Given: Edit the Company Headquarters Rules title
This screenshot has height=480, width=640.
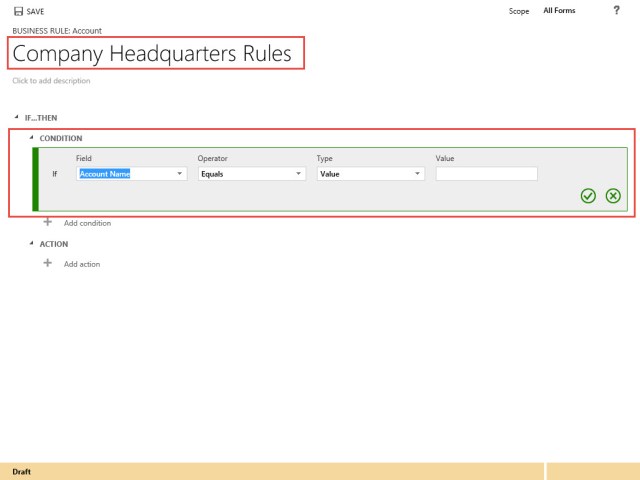Looking at the screenshot, I should pos(152,54).
